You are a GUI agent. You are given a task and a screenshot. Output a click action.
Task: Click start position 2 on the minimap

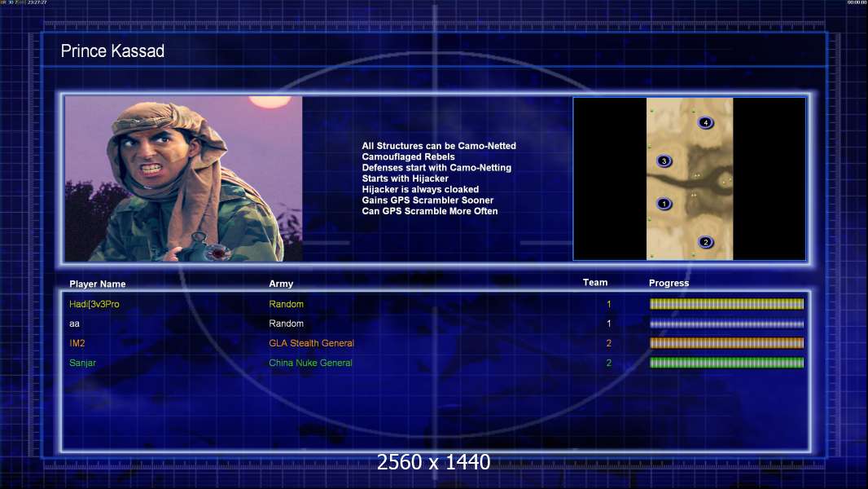click(705, 242)
